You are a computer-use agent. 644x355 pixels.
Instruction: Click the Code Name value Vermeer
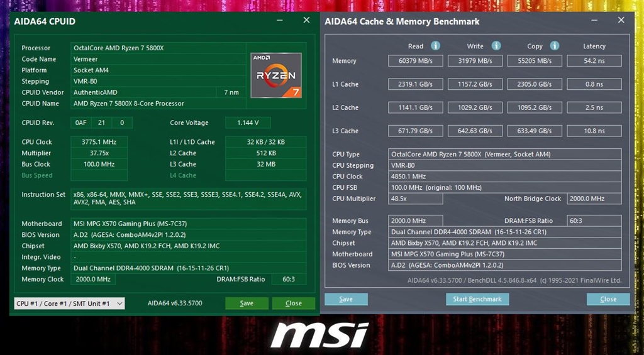158,59
